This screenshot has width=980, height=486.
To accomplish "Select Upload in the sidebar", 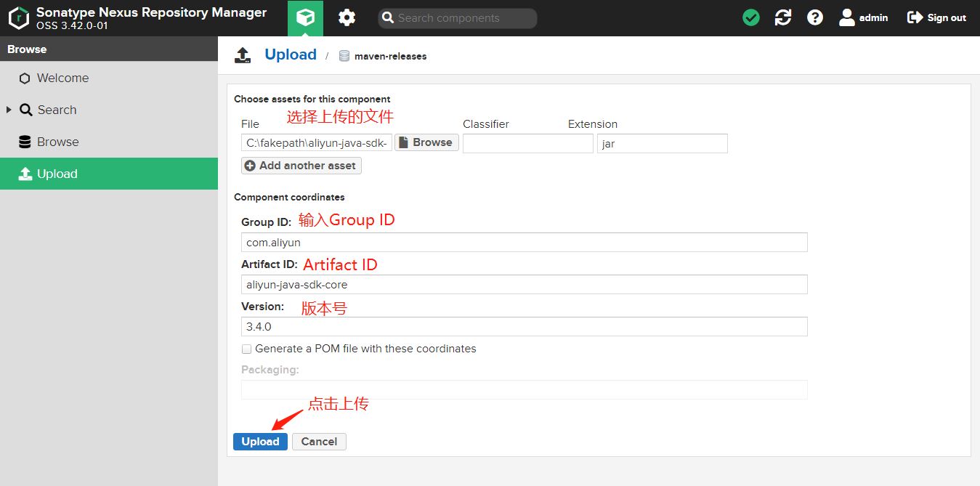I will (x=109, y=174).
